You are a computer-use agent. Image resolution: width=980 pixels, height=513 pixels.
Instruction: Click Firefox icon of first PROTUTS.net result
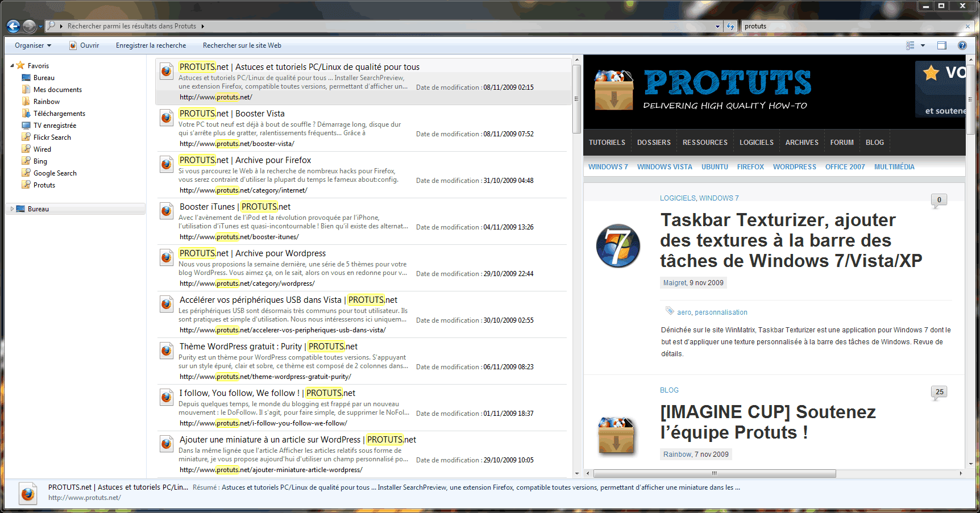click(167, 71)
